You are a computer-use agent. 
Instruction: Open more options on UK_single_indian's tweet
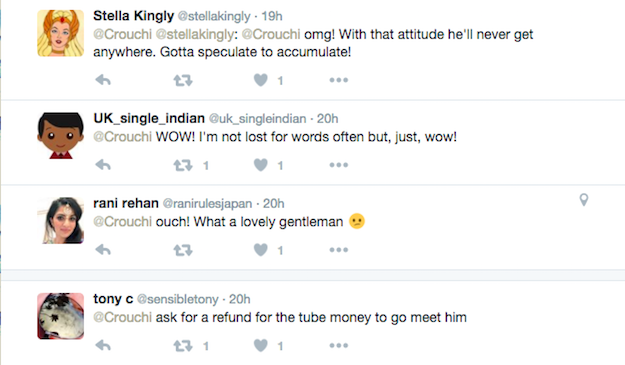pos(339,165)
